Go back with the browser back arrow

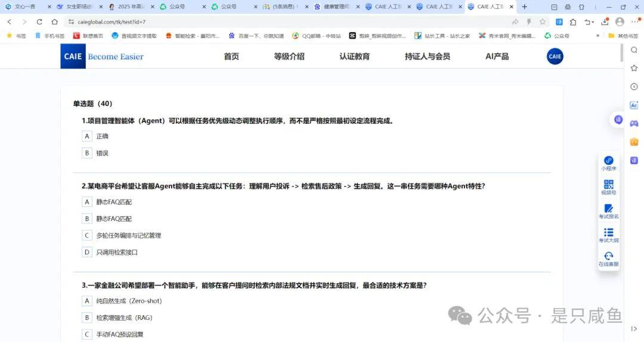[x=10, y=22]
